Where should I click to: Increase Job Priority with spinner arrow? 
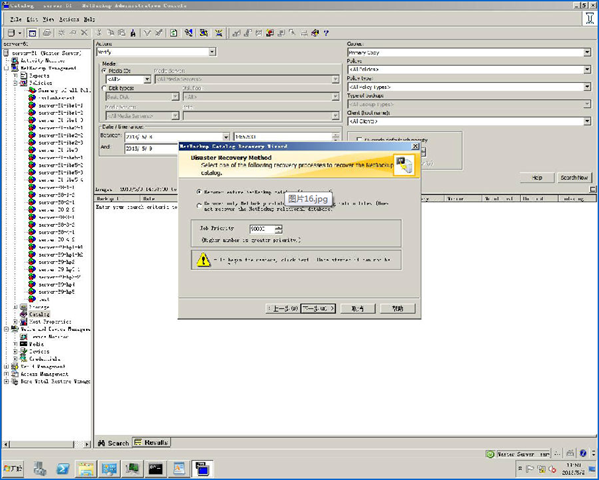click(278, 227)
